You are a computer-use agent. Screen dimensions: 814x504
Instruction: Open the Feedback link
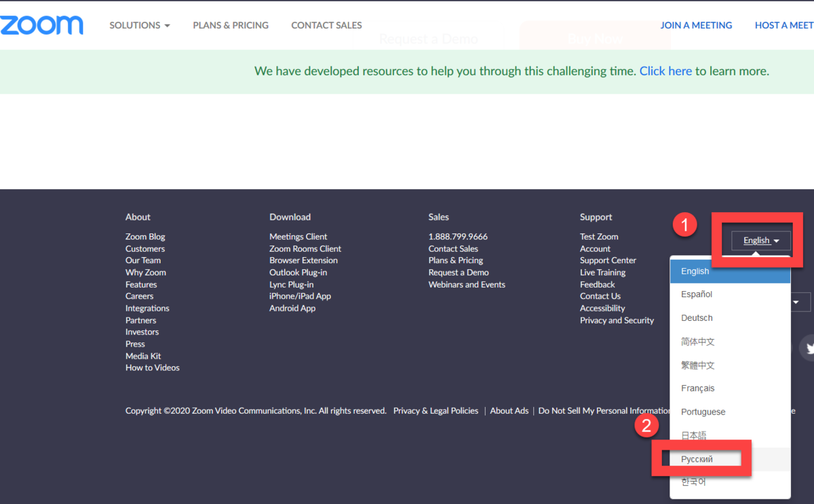pyautogui.click(x=598, y=285)
